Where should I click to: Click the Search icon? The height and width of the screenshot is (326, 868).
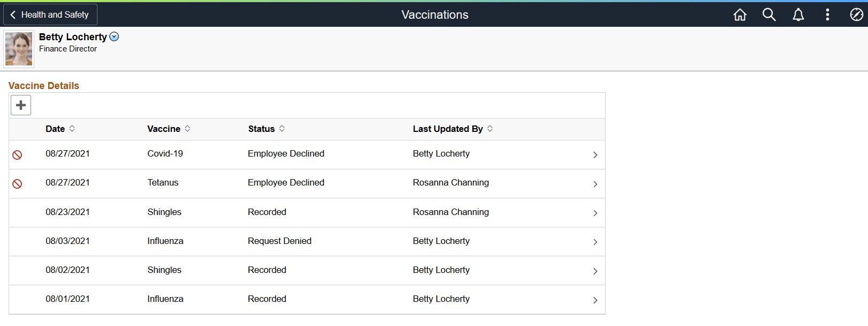click(769, 14)
